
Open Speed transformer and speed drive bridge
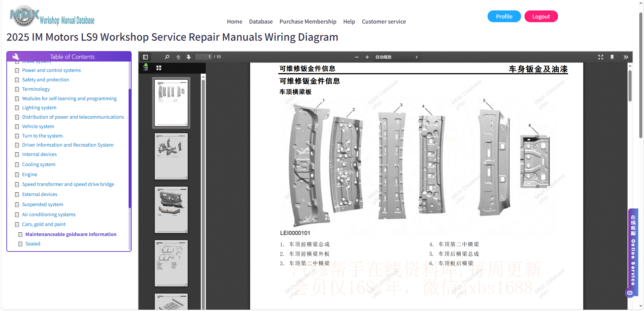[x=68, y=184]
